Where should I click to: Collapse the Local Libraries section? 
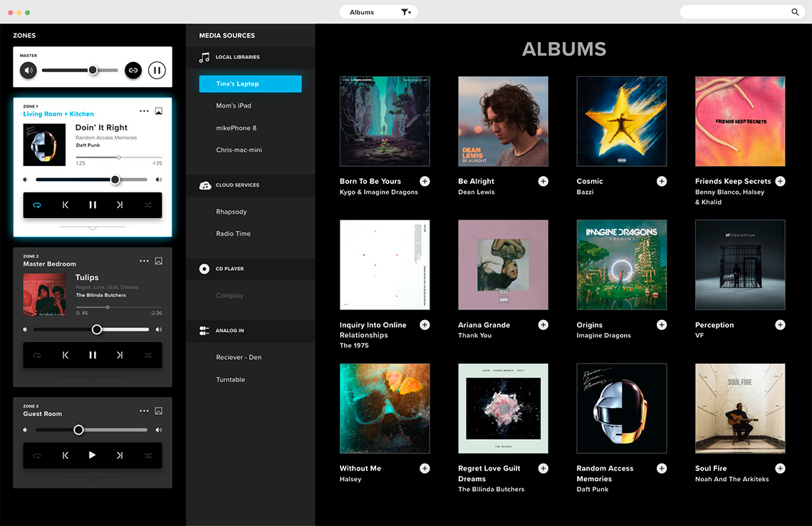(250, 58)
